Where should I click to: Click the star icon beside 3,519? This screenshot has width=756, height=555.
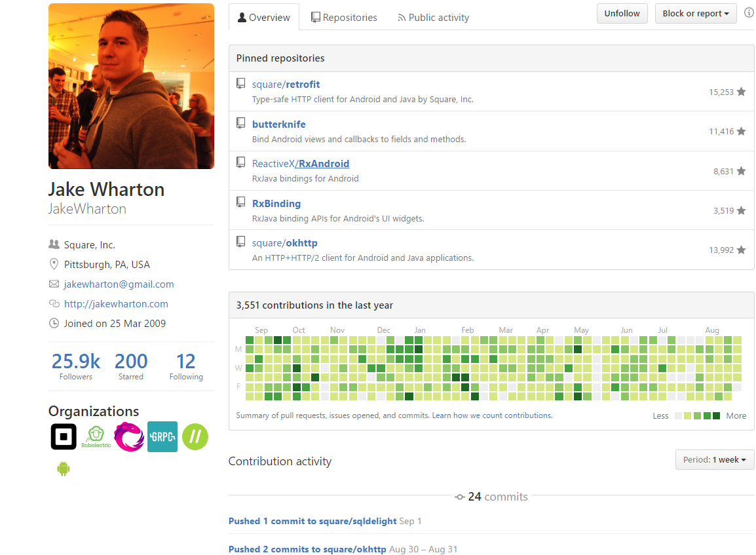click(x=742, y=210)
